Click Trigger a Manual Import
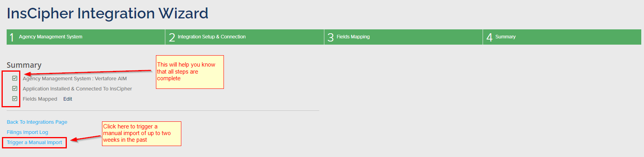 34,143
